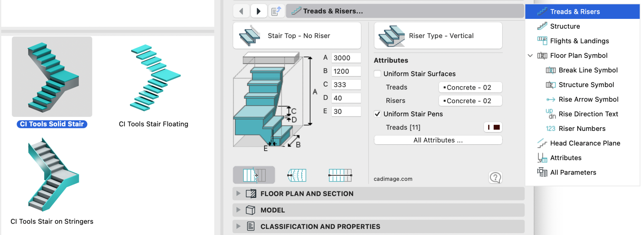Image resolution: width=644 pixels, height=235 pixels.
Task: Pick the Treads pen color swatch
Action: coord(493,127)
